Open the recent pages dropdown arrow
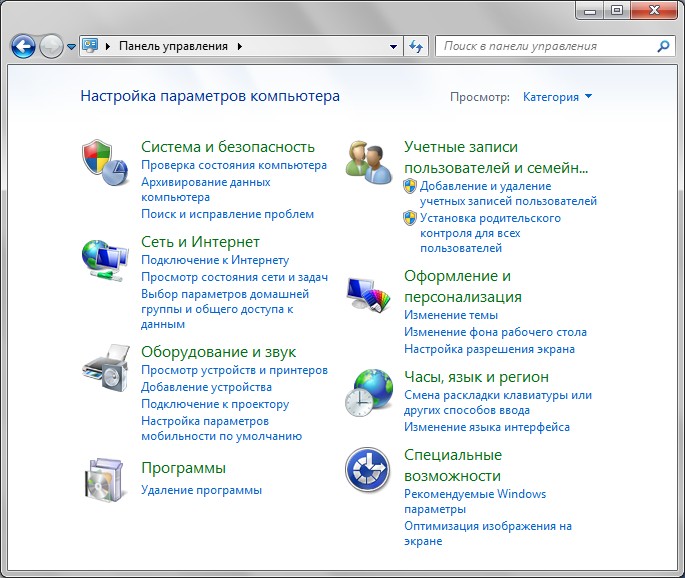This screenshot has width=685, height=578. tap(71, 46)
